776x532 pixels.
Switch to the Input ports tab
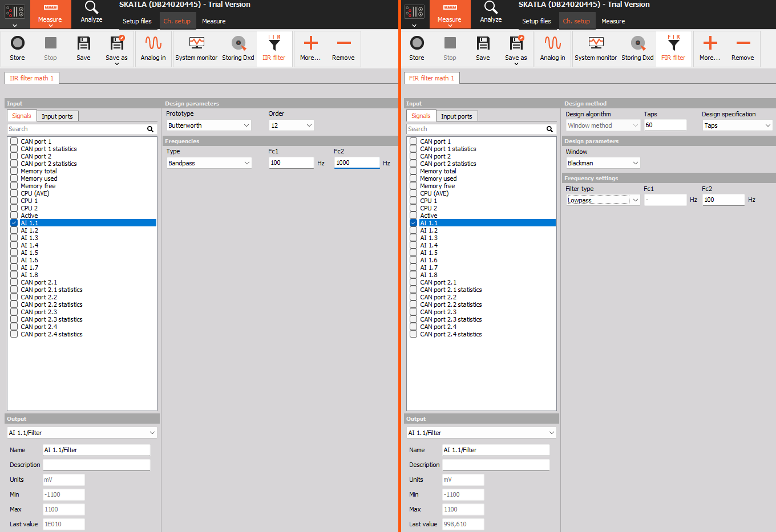[x=57, y=116]
